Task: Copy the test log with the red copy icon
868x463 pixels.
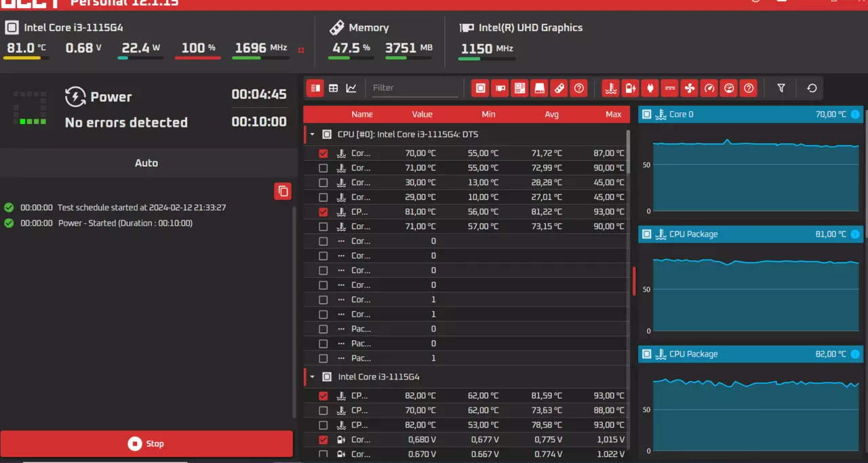Action: pyautogui.click(x=283, y=191)
